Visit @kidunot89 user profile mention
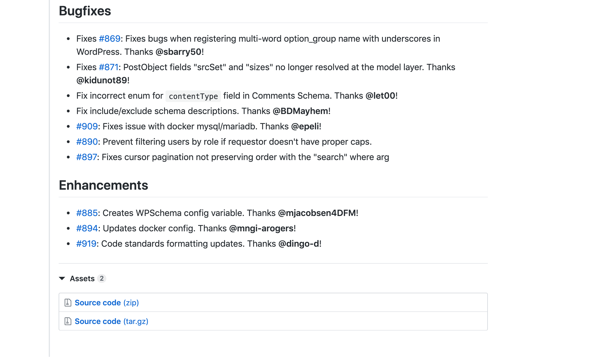Screen dimensions: 598x364 pyautogui.click(x=102, y=80)
